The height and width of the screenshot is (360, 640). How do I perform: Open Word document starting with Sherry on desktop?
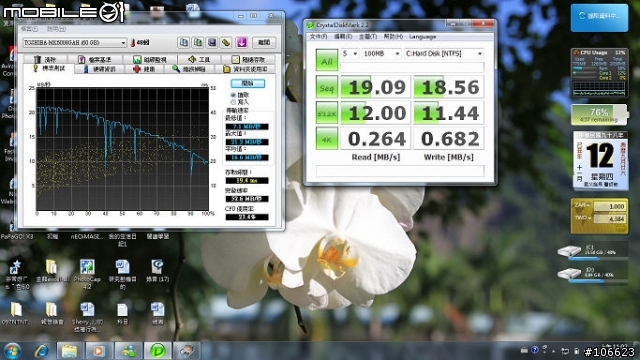point(87,316)
